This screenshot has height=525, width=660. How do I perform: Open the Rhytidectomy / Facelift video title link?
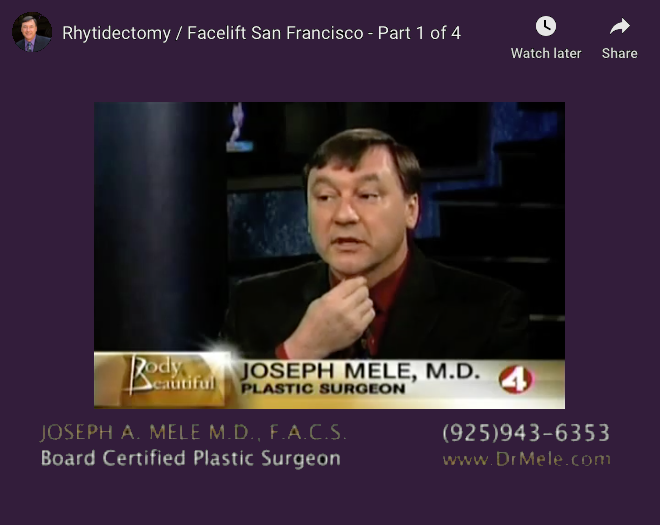[x=261, y=33]
